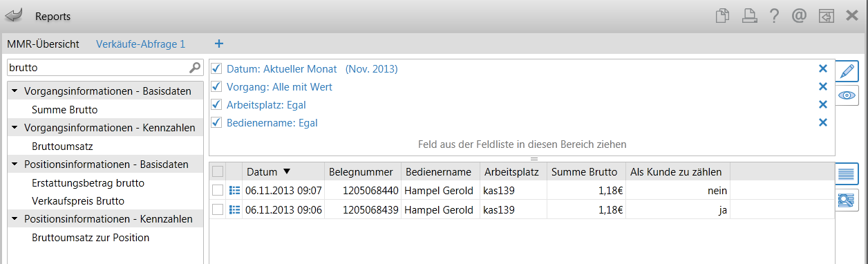
Task: Open help via the question mark icon
Action: (774, 16)
